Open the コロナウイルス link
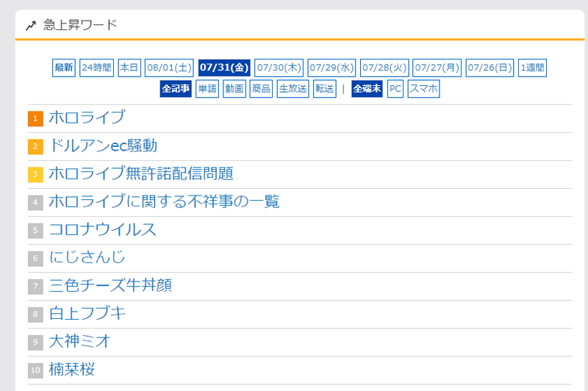The width and height of the screenshot is (588, 391). 102,229
